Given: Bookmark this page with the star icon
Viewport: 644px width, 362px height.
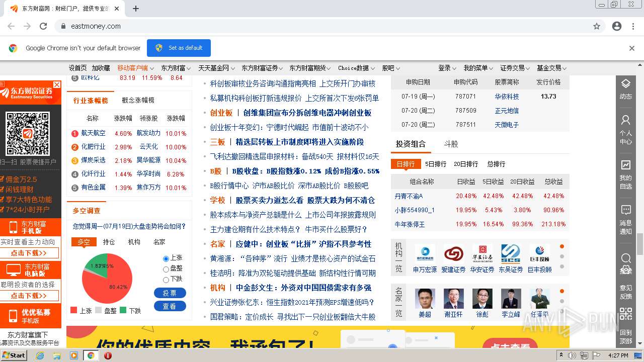Looking at the screenshot, I should click(597, 26).
